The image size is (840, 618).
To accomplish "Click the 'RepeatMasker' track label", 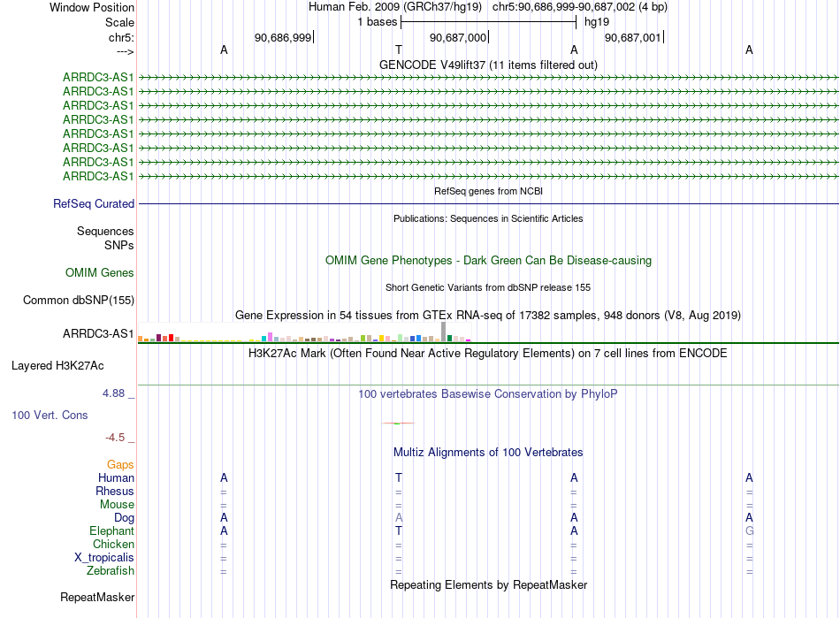I will (x=97, y=597).
